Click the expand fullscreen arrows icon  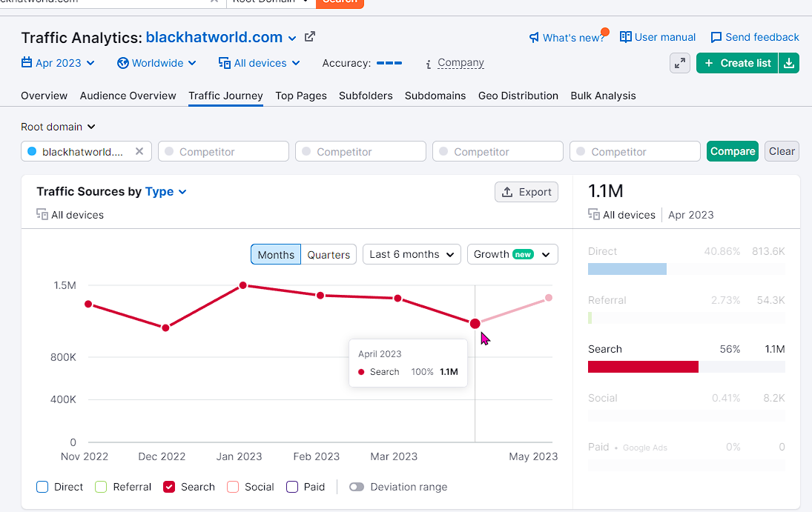[x=680, y=63]
